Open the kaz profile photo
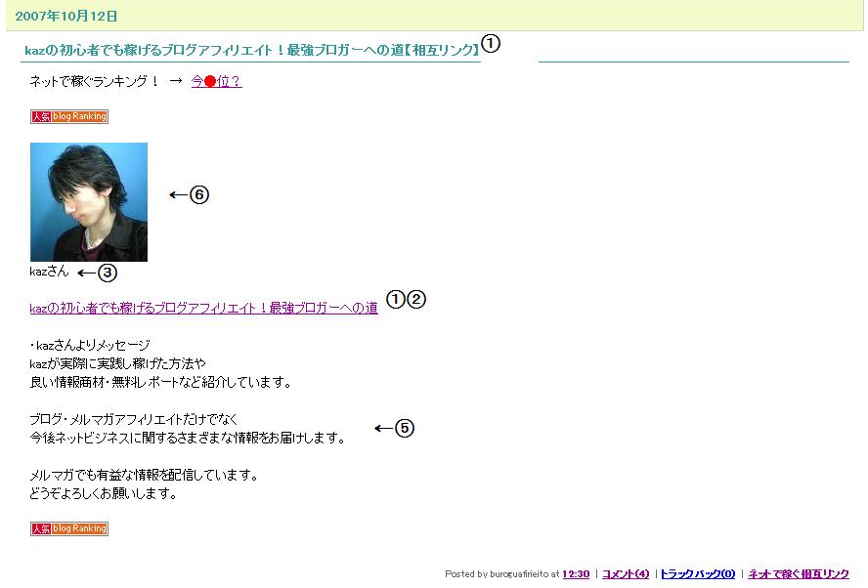 pyautogui.click(x=89, y=202)
